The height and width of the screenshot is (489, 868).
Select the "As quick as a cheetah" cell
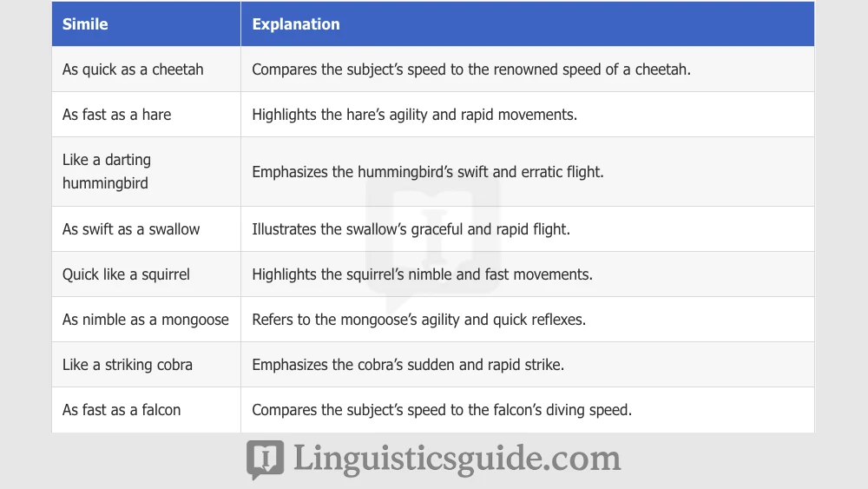coord(133,69)
